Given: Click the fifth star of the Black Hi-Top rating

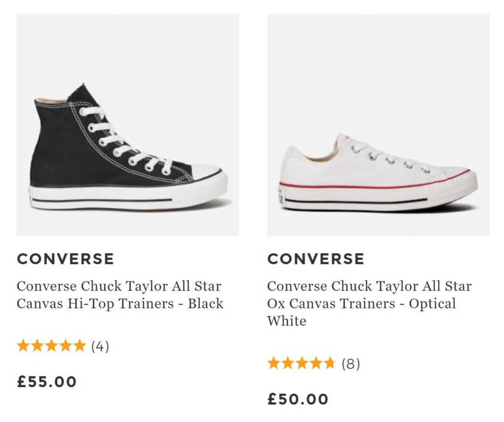Looking at the screenshot, I should click(x=79, y=346).
